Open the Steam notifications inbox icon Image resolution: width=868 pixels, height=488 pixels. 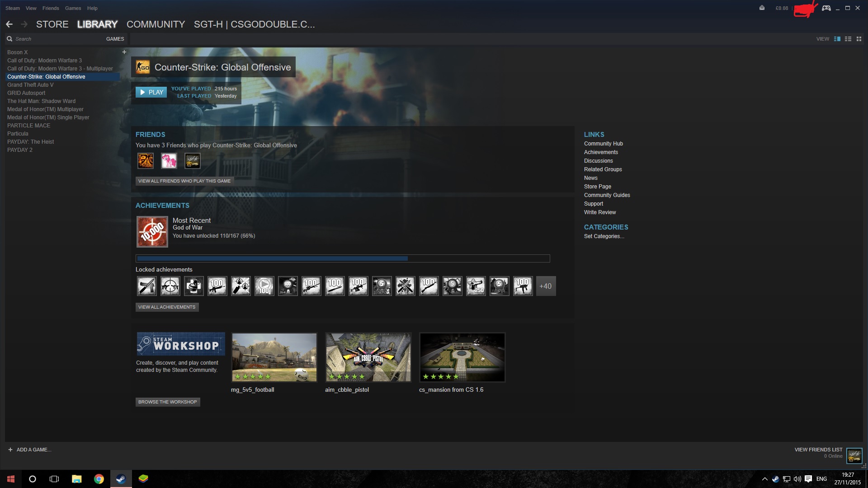pos(762,8)
